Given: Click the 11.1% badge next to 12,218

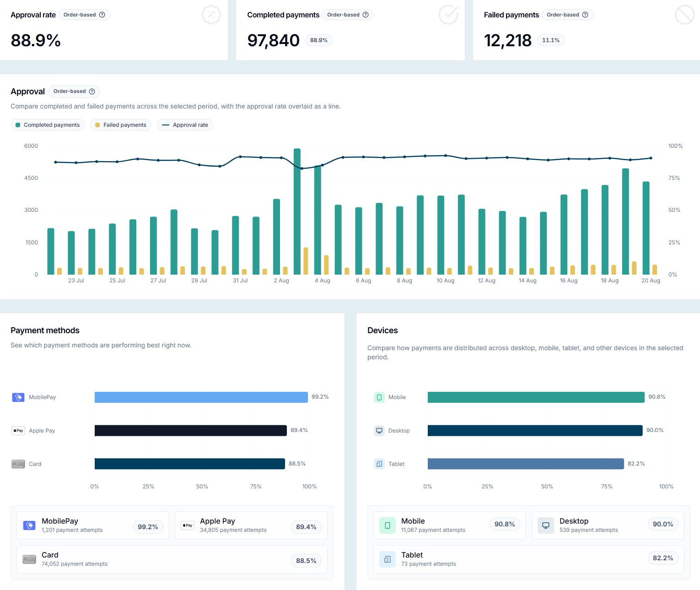Looking at the screenshot, I should pyautogui.click(x=551, y=40).
